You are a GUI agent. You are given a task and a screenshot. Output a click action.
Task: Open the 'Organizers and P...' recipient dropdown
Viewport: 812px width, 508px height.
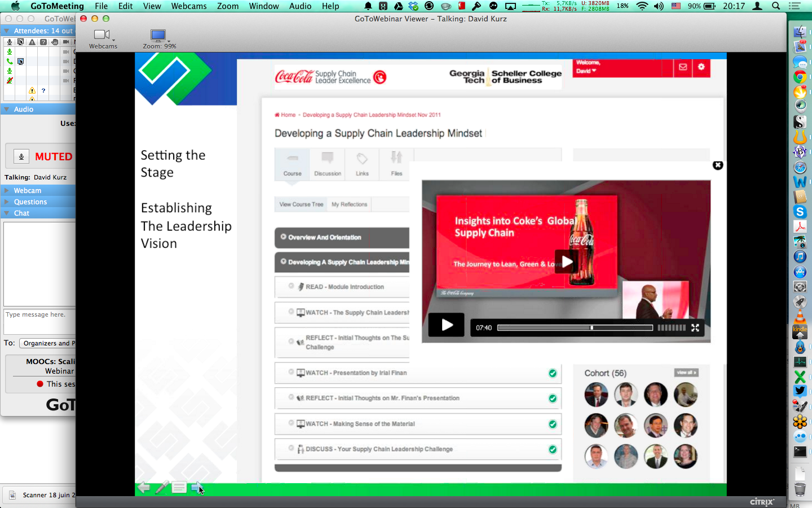click(x=47, y=343)
